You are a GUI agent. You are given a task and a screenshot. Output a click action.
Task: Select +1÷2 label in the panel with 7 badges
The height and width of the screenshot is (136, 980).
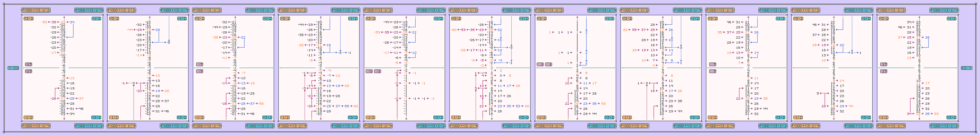pos(781,19)
